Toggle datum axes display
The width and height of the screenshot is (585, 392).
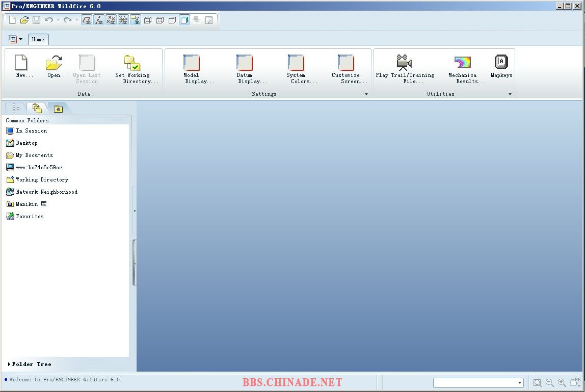99,20
